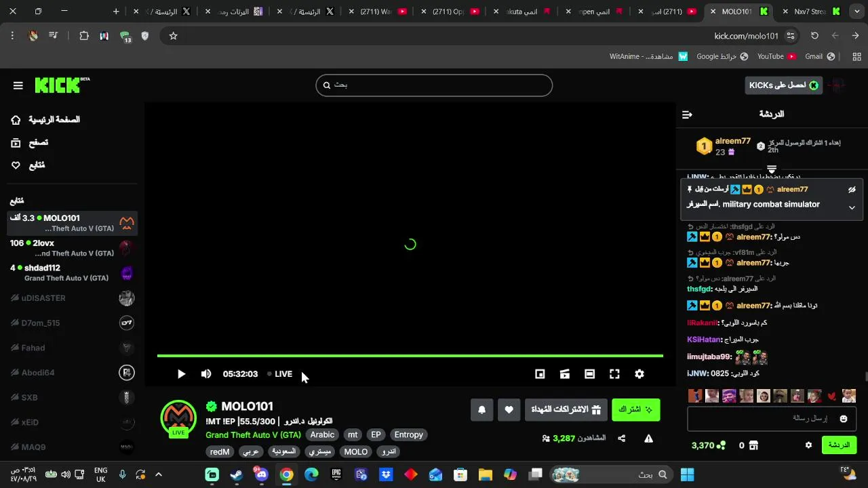Report stream with warning icon
The height and width of the screenshot is (488, 868).
click(648, 439)
